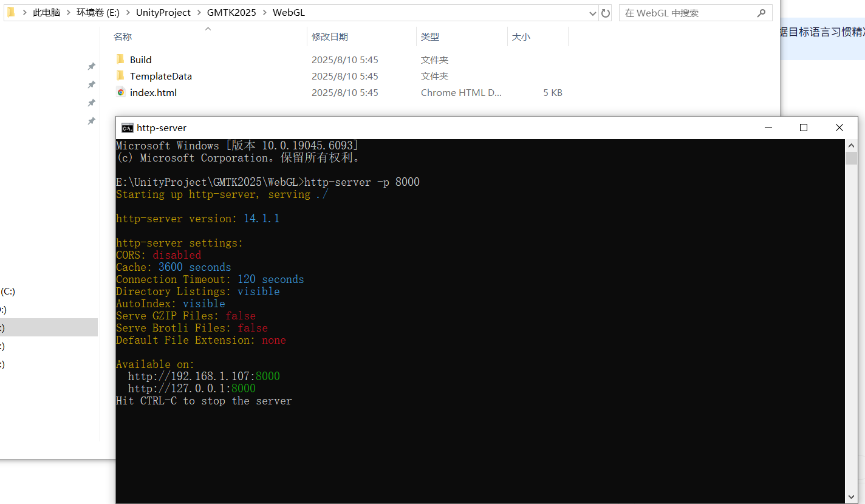
Task: Select the index.html Chrome file icon
Action: [120, 92]
